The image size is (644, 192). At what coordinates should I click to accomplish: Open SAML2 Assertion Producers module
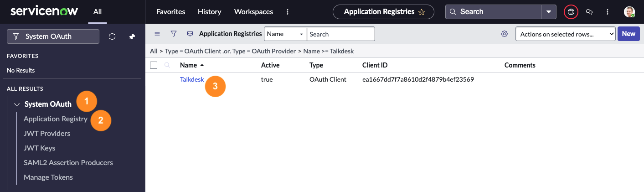tap(68, 163)
